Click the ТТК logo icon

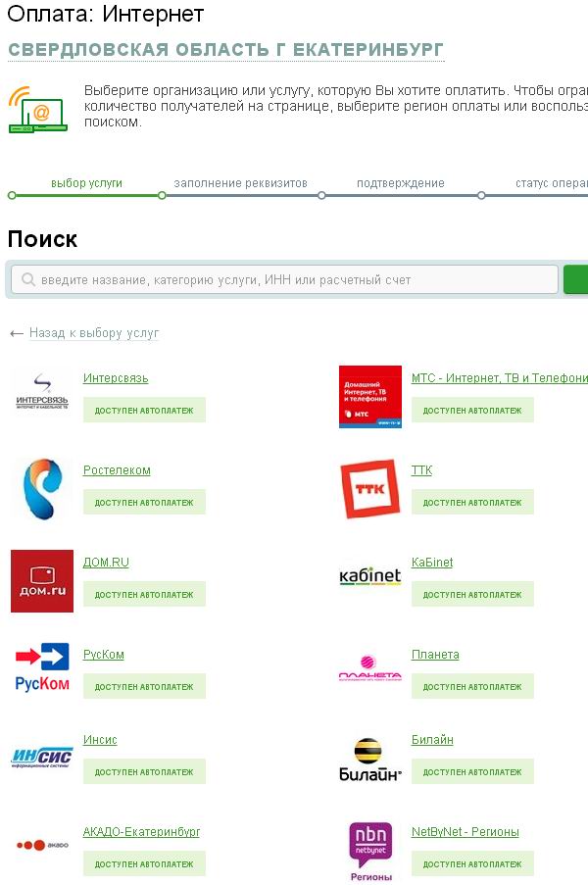point(370,488)
